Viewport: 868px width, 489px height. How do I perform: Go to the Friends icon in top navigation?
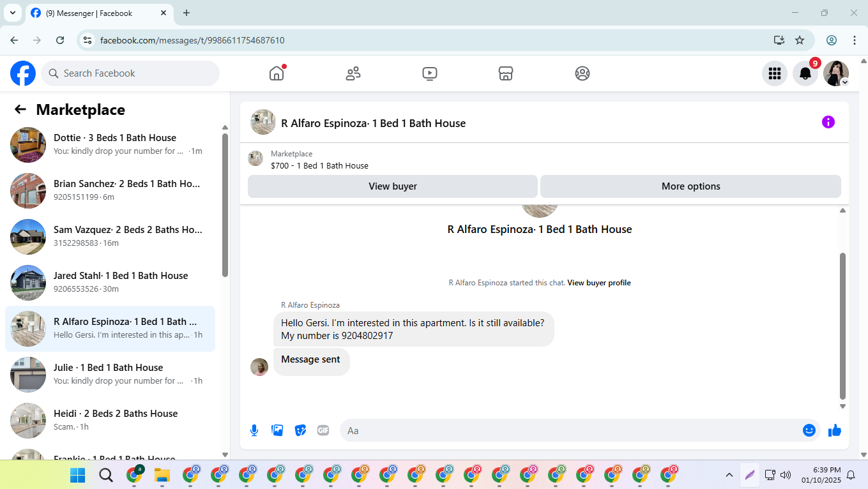(x=353, y=73)
